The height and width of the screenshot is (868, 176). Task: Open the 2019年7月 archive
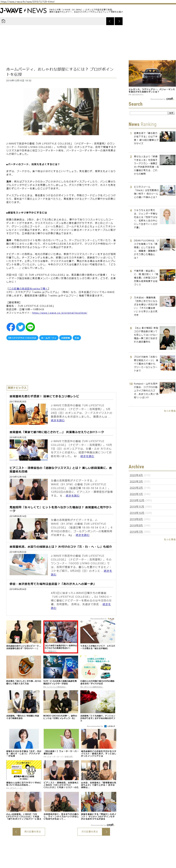point(136,532)
